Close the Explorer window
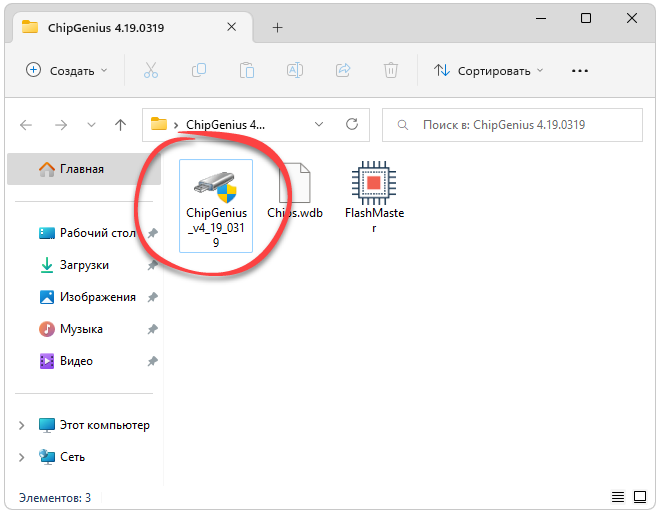 point(632,18)
